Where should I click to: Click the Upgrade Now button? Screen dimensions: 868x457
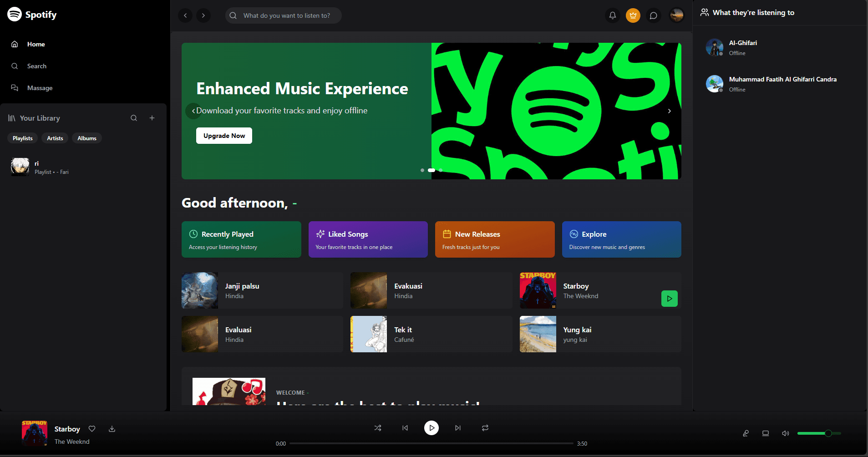click(x=224, y=136)
